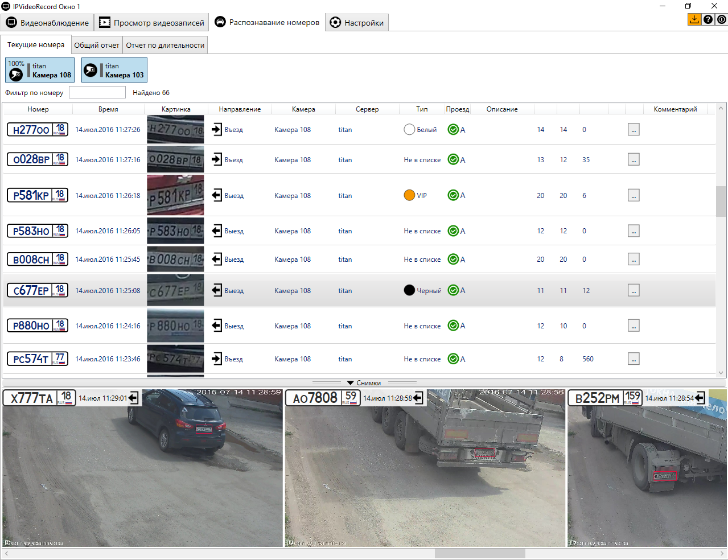Viewport: 728px width, 560px height.
Task: Toggle titan Камера 103 camera button
Action: pos(114,70)
